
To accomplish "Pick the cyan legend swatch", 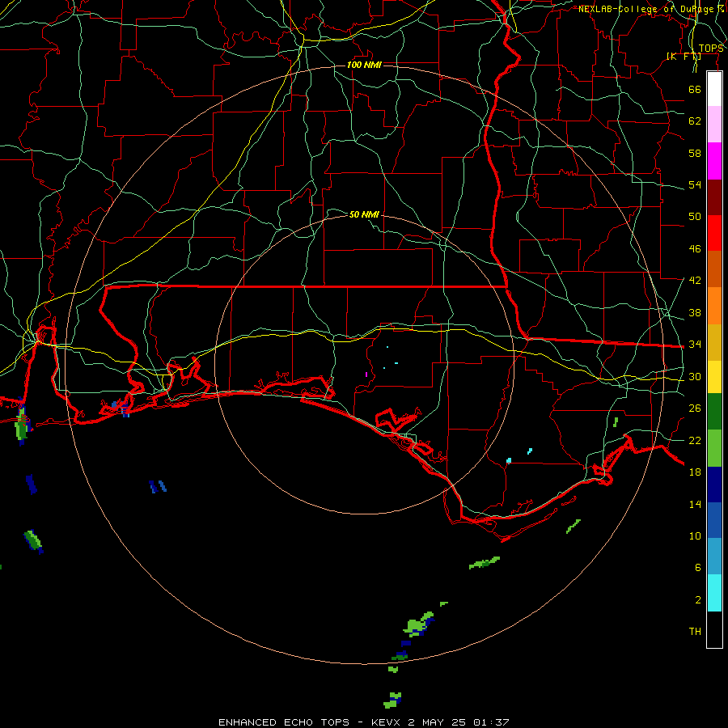I will tap(714, 593).
